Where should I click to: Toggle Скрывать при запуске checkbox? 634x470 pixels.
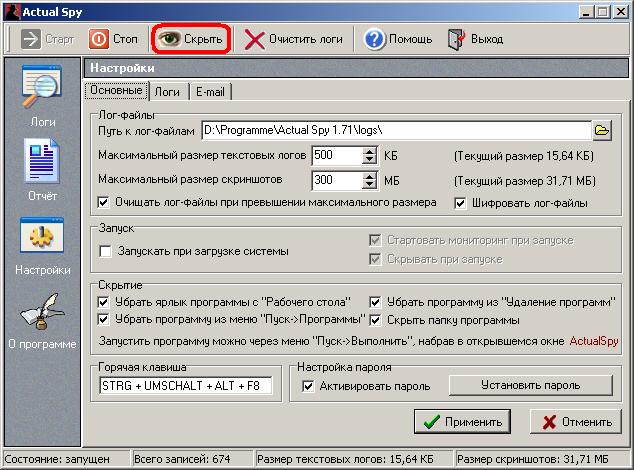point(375,259)
